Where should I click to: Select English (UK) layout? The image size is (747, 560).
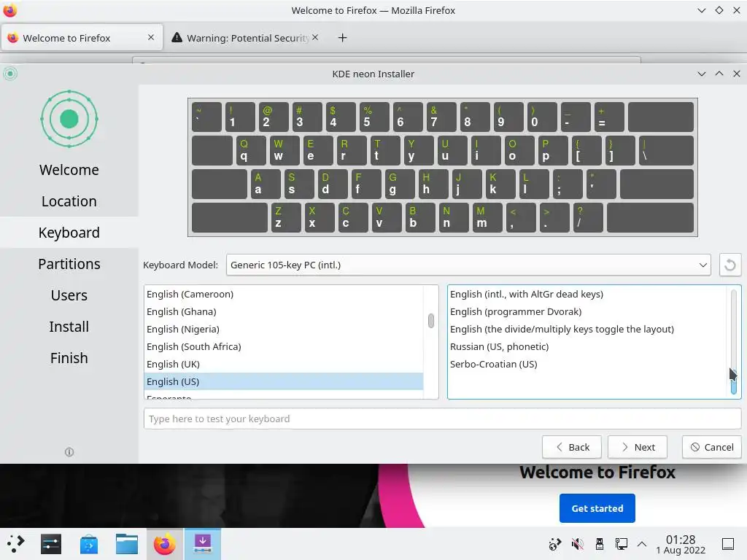[284, 365]
